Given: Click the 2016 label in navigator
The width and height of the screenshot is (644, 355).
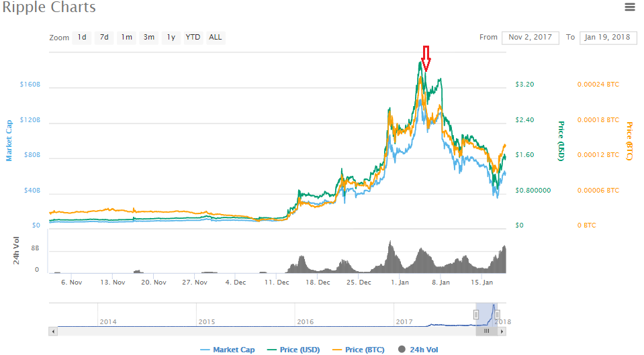Looking at the screenshot, I should [x=305, y=321].
